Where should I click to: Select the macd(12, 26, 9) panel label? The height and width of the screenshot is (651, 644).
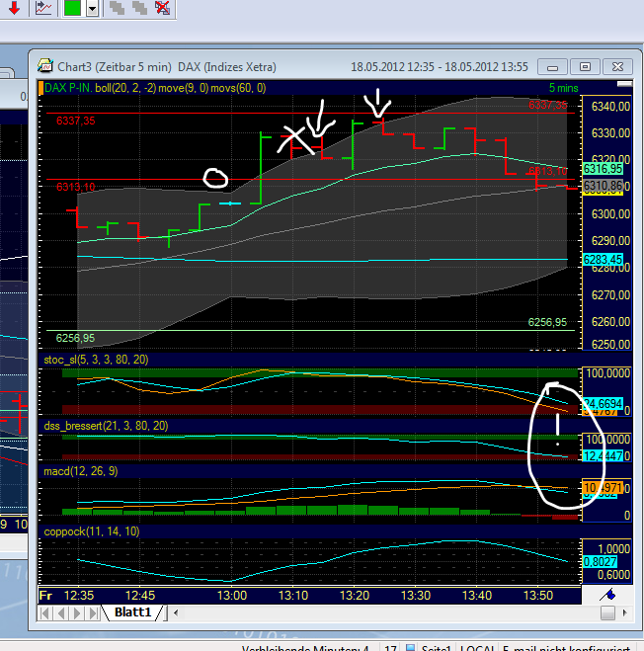pyautogui.click(x=81, y=471)
